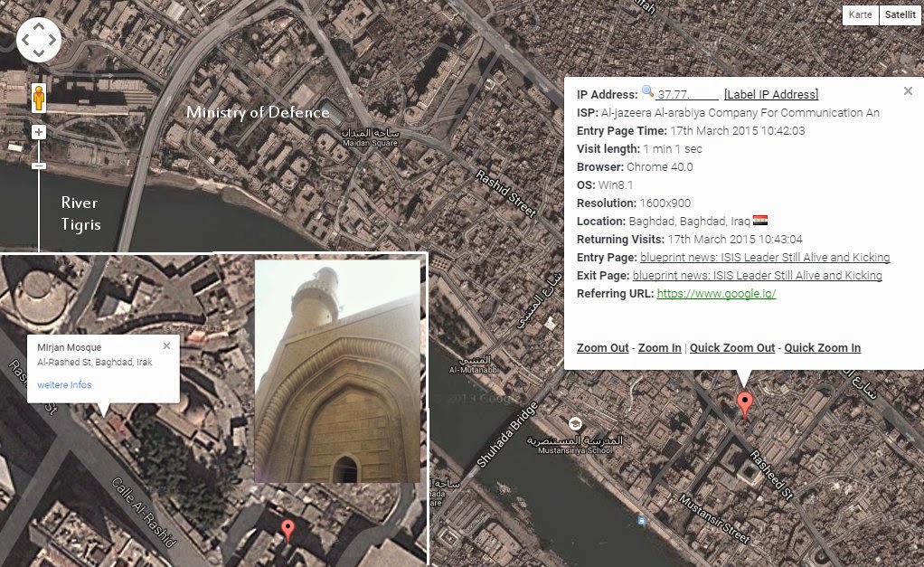Click red marker in inset map
Screen dimensions: 924x567
point(288,530)
